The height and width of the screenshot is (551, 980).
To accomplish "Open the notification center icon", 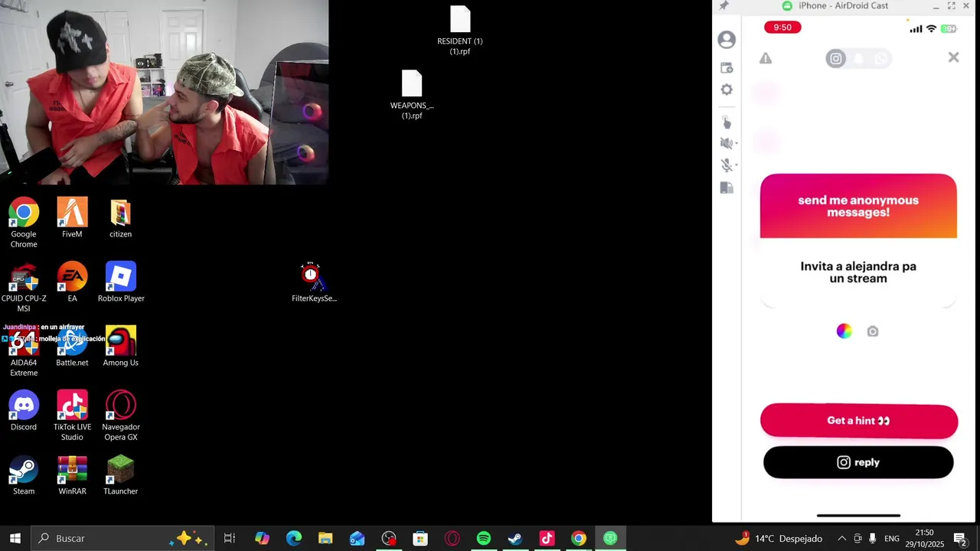I will point(960,538).
